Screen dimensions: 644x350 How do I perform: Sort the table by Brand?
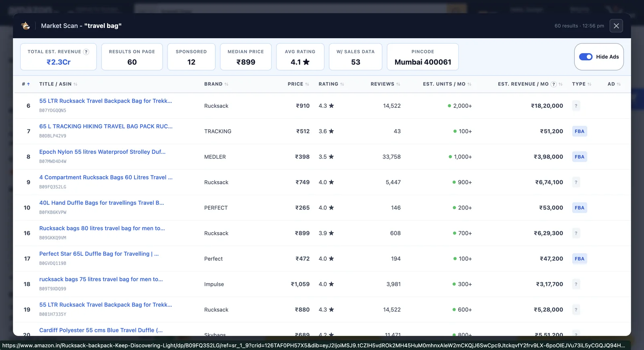pos(216,84)
